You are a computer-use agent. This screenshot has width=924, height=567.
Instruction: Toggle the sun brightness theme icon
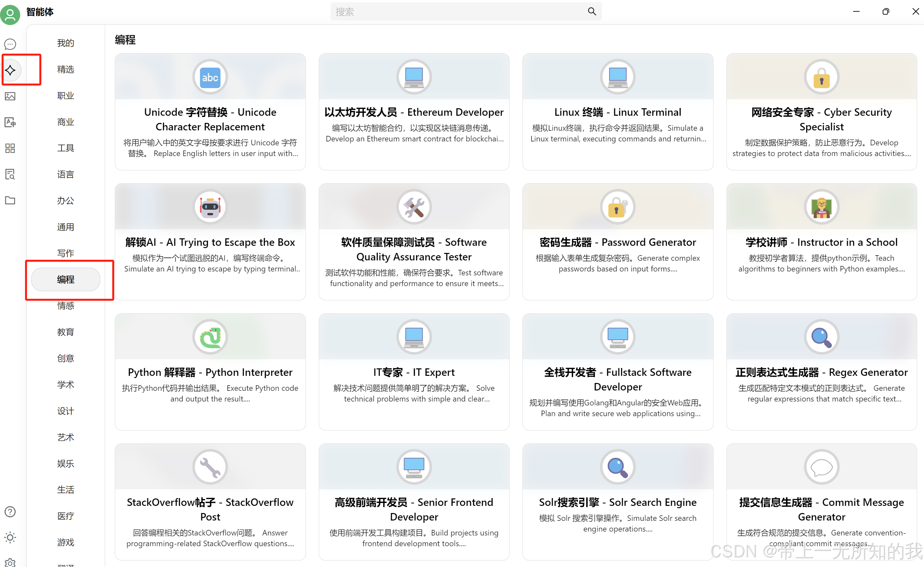10,537
